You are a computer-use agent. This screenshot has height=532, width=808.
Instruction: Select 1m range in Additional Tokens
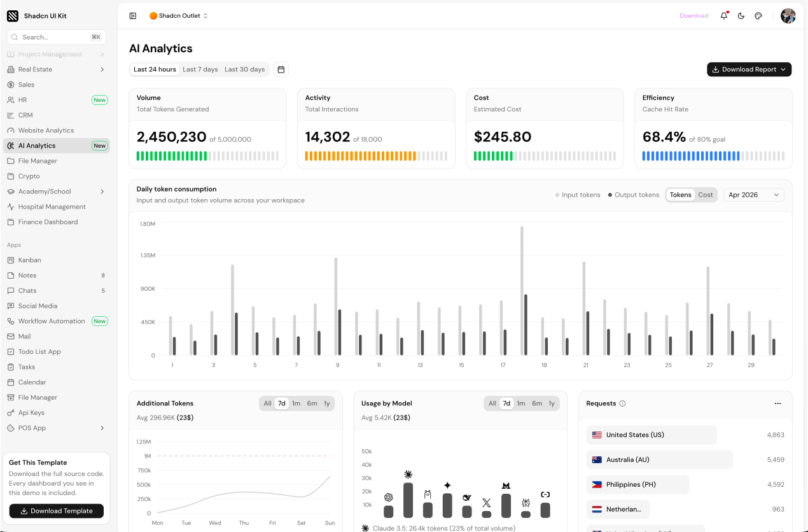(296, 403)
